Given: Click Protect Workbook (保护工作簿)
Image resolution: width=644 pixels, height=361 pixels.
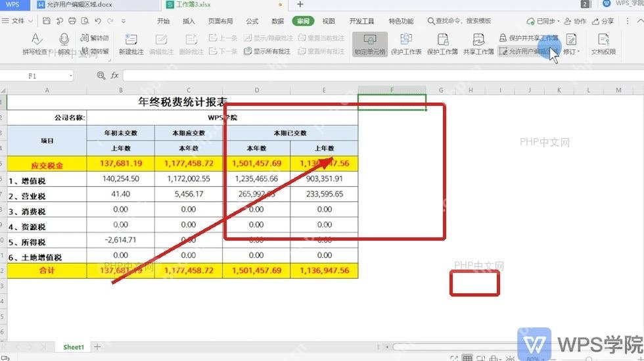Looking at the screenshot, I should click(x=442, y=45).
